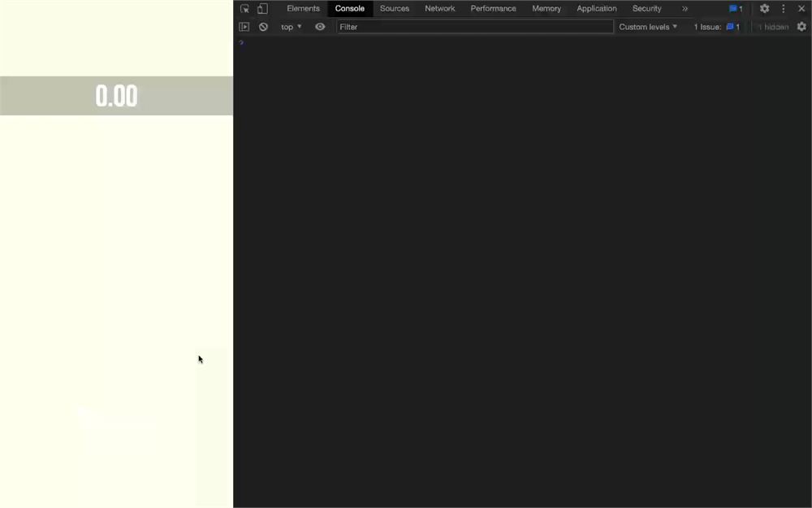
Task: Open the Memory tab
Action: point(546,9)
